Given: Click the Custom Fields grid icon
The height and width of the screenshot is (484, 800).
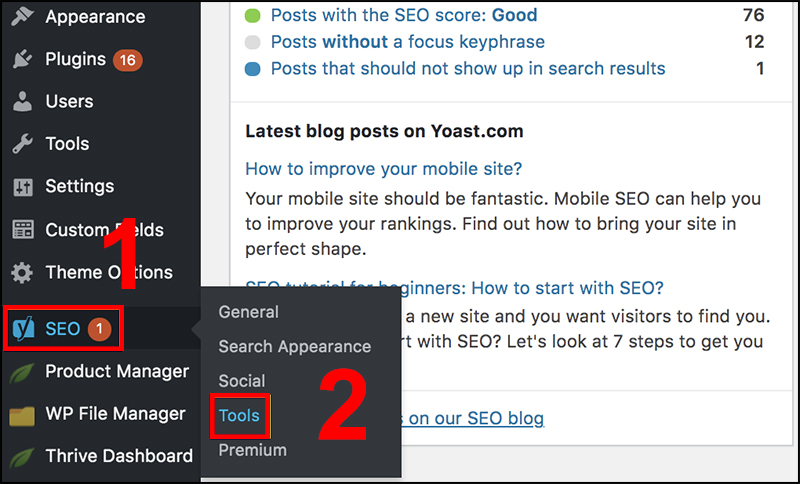Looking at the screenshot, I should (x=22, y=230).
